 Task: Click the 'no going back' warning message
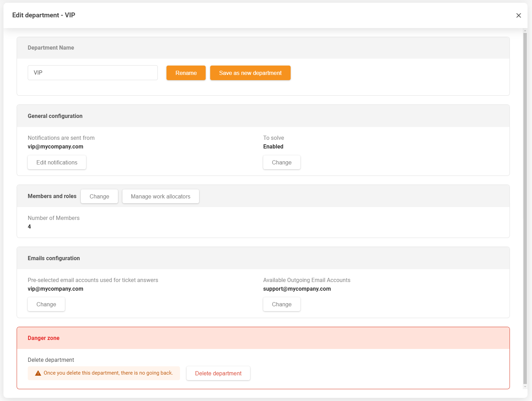click(x=108, y=373)
